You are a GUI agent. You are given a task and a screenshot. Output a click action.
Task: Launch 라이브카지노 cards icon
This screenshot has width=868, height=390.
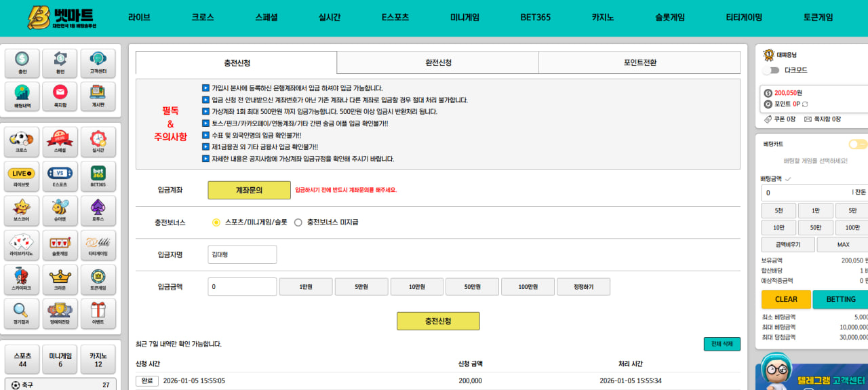click(22, 245)
